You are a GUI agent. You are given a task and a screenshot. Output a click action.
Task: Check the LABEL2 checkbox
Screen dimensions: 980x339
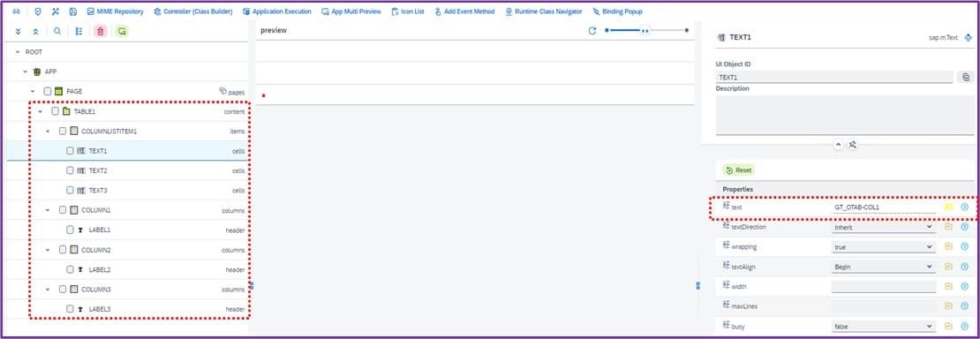[x=70, y=269]
